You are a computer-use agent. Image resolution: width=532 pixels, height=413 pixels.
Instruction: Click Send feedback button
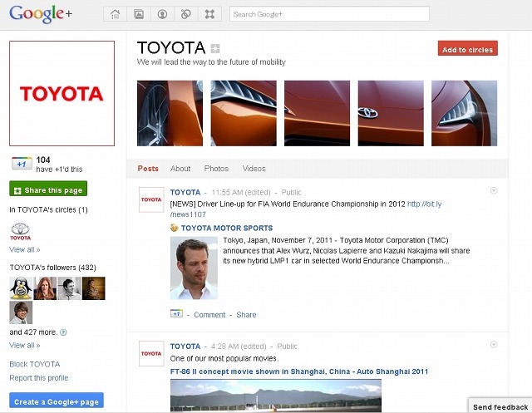click(x=500, y=406)
